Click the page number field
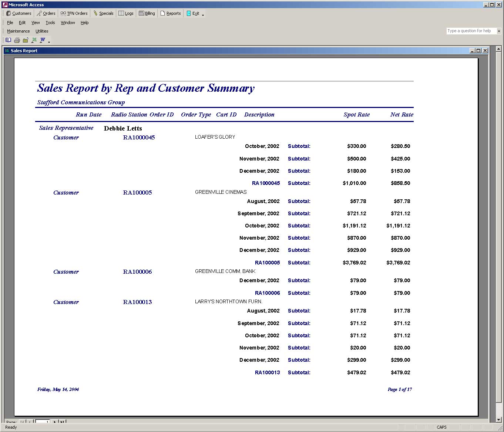 point(43,421)
